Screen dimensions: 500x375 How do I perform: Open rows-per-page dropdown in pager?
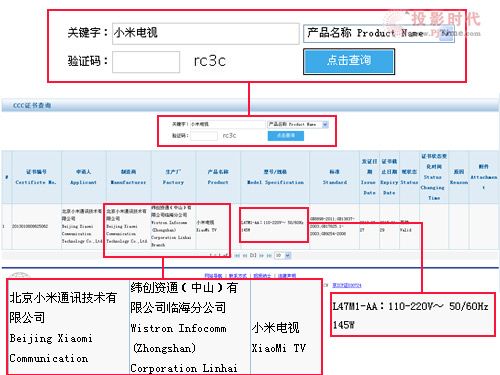point(283,255)
